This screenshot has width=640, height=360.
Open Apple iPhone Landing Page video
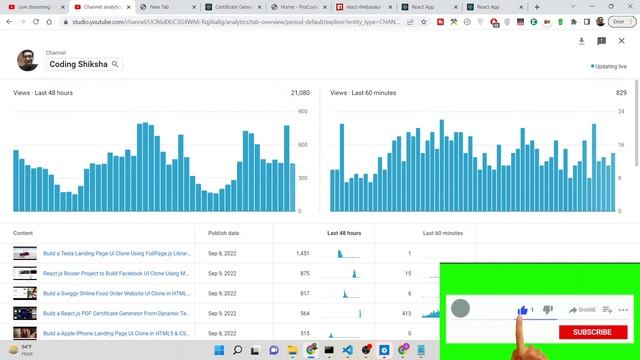pos(116,333)
